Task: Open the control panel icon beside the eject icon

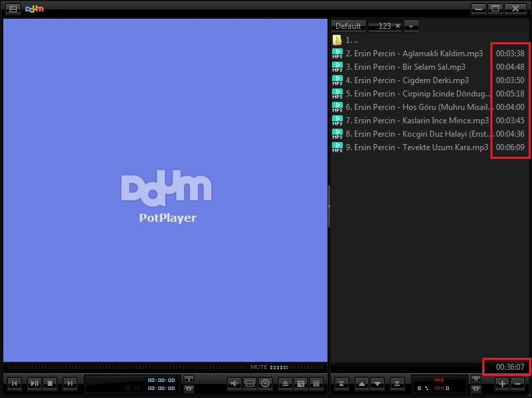Action: (301, 383)
